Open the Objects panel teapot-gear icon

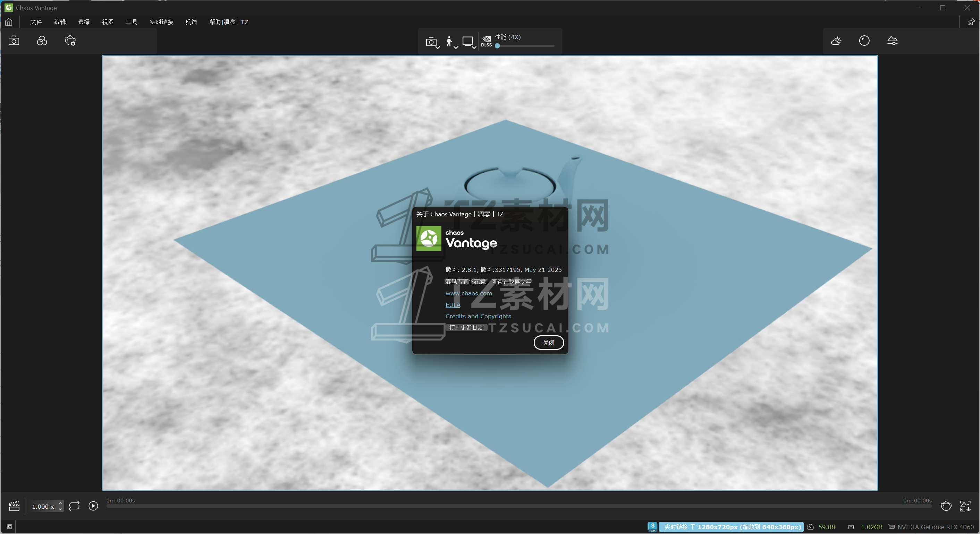(x=70, y=41)
